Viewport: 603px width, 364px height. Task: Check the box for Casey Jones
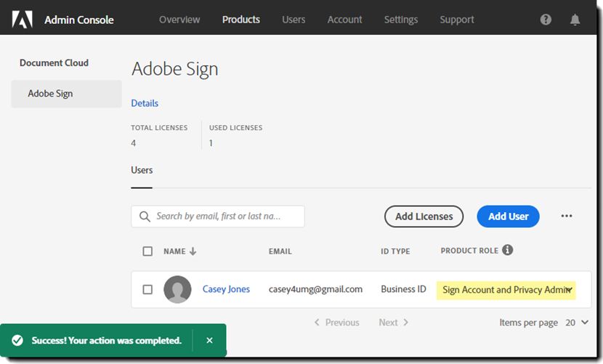147,289
